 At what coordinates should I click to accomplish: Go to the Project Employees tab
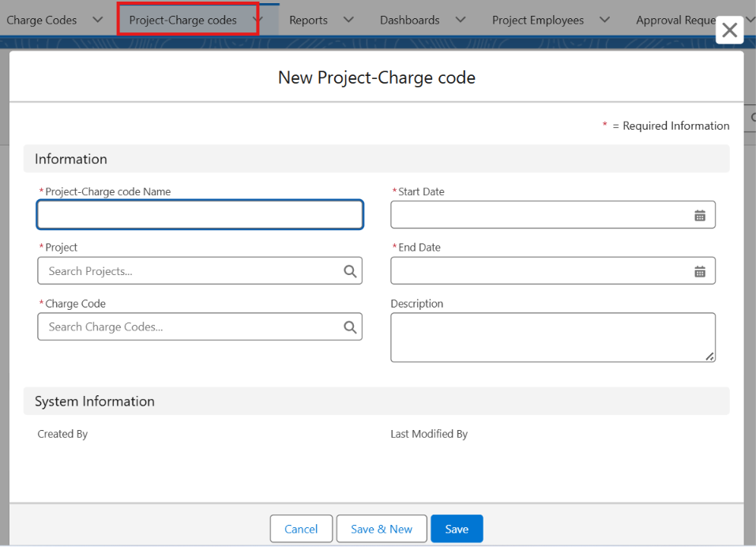(538, 21)
